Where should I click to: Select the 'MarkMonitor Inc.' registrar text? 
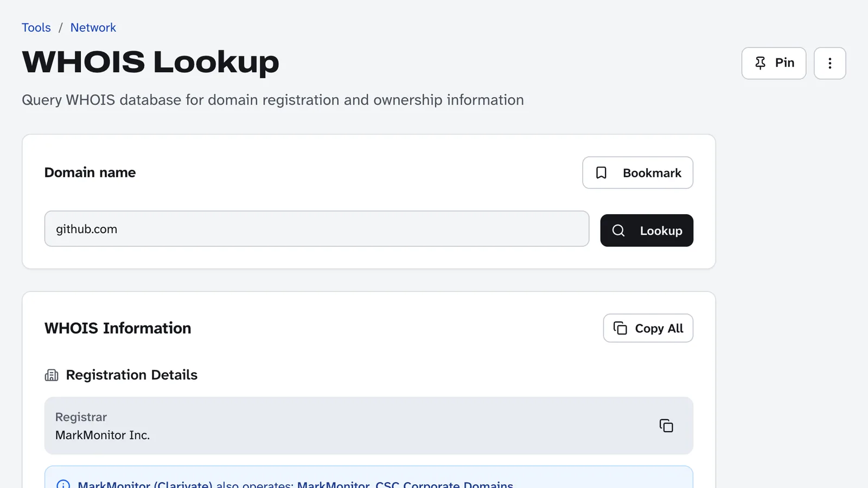(103, 435)
